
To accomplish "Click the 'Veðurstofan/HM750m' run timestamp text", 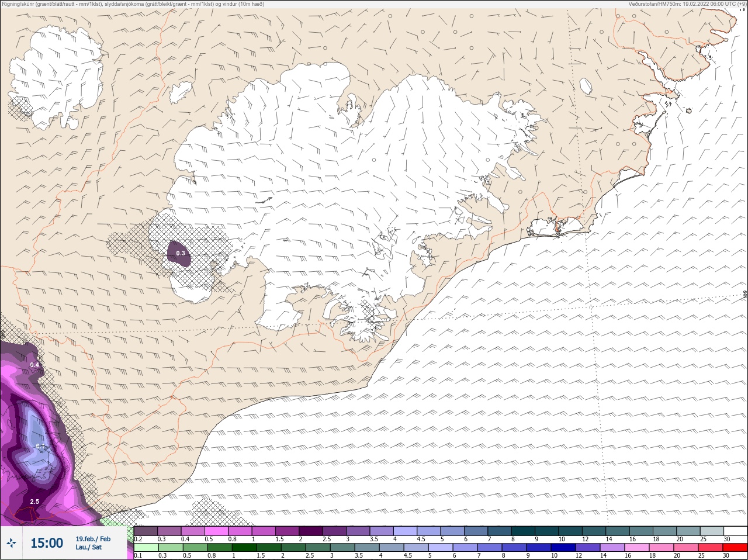I will (x=687, y=4).
